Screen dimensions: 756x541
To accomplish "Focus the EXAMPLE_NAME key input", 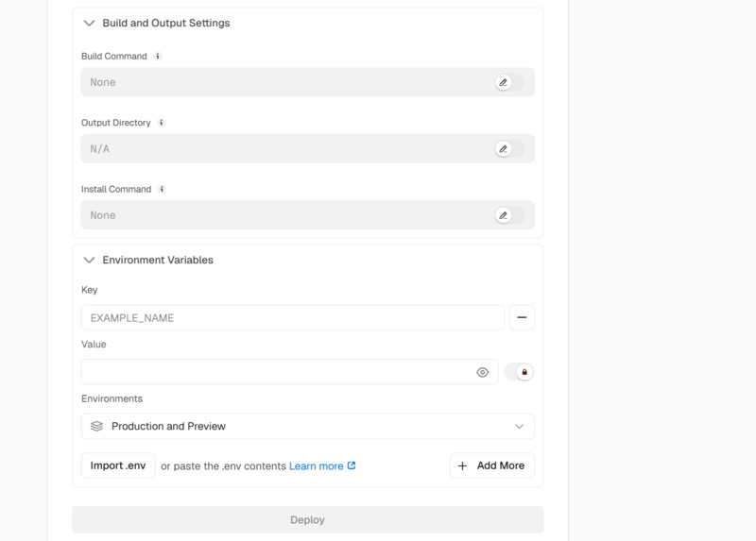I will 293,317.
